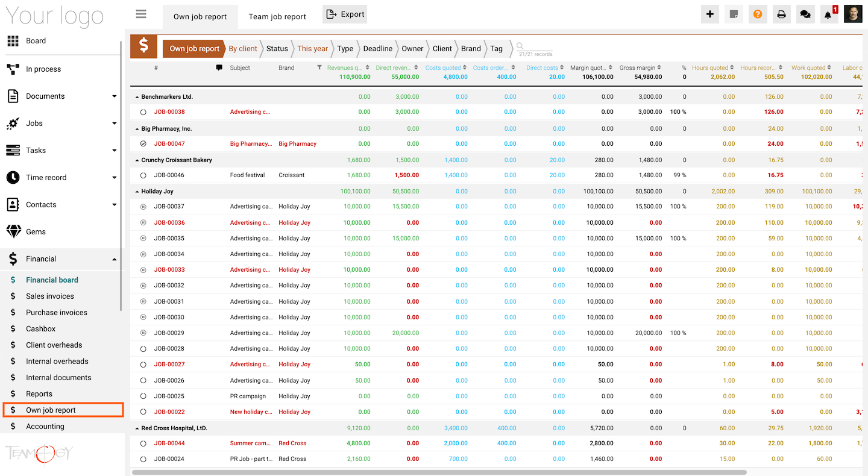The image size is (868, 476).
Task: Click the printer icon
Action: pyautogui.click(x=781, y=14)
